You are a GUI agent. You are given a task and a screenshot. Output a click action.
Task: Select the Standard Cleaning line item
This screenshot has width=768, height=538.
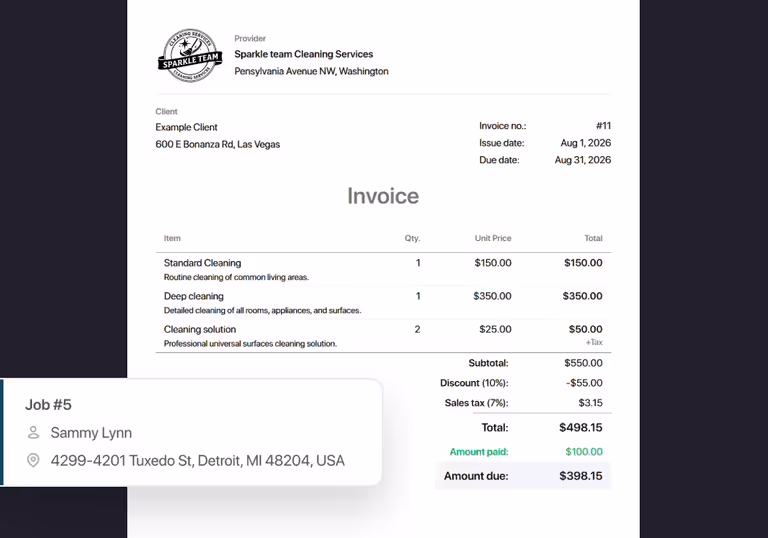384,269
